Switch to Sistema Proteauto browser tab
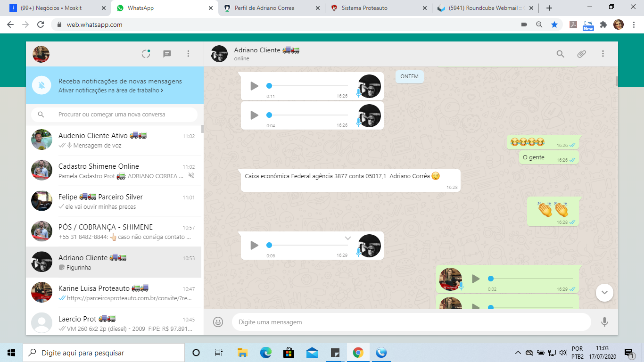The width and height of the screenshot is (644, 362). 378,8
